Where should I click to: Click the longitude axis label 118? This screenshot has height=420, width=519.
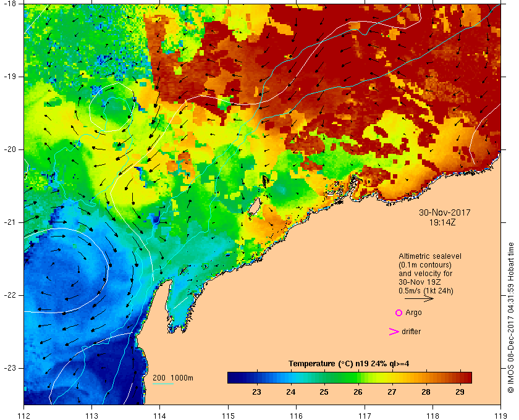click(x=432, y=416)
